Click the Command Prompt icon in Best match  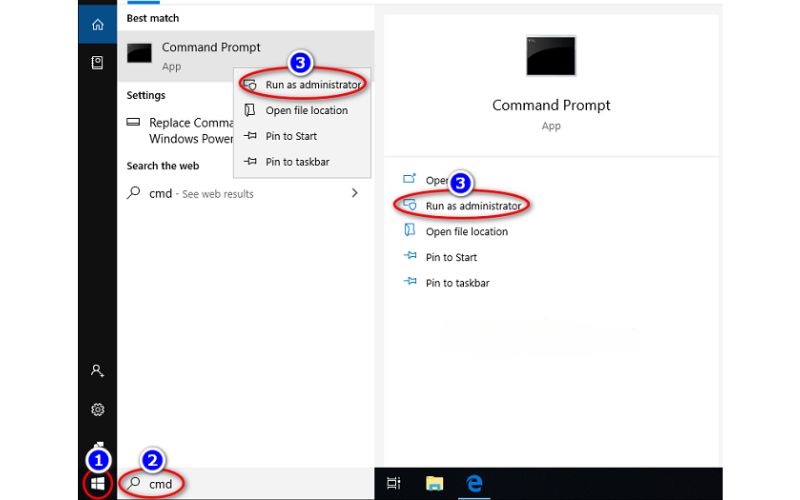pyautogui.click(x=139, y=53)
